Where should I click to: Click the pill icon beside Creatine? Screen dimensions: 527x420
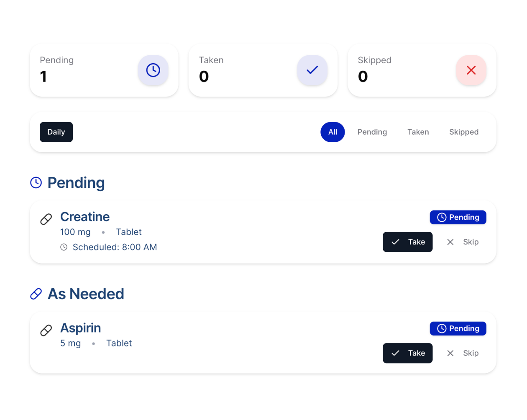click(x=46, y=219)
